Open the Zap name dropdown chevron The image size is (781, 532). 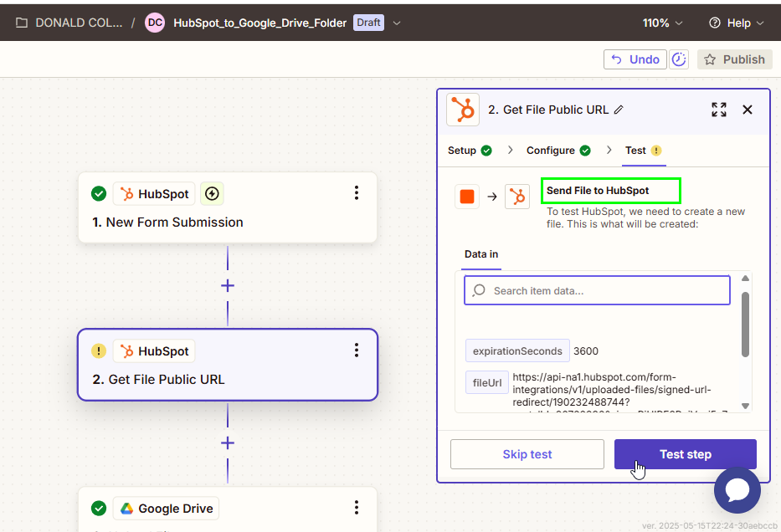(x=397, y=23)
